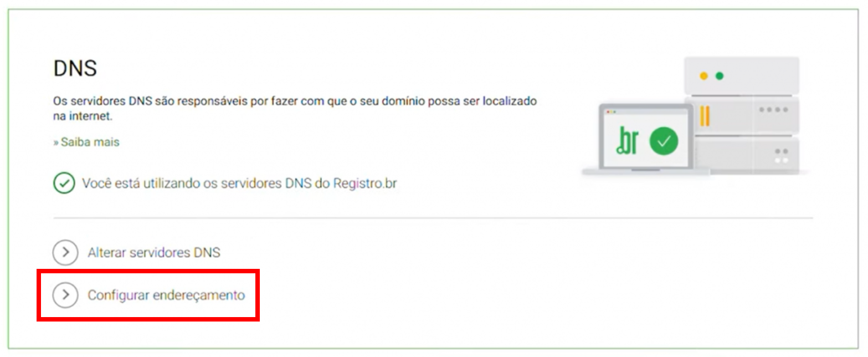
Task: Click the dot cluster on bottom server
Action: (x=782, y=156)
